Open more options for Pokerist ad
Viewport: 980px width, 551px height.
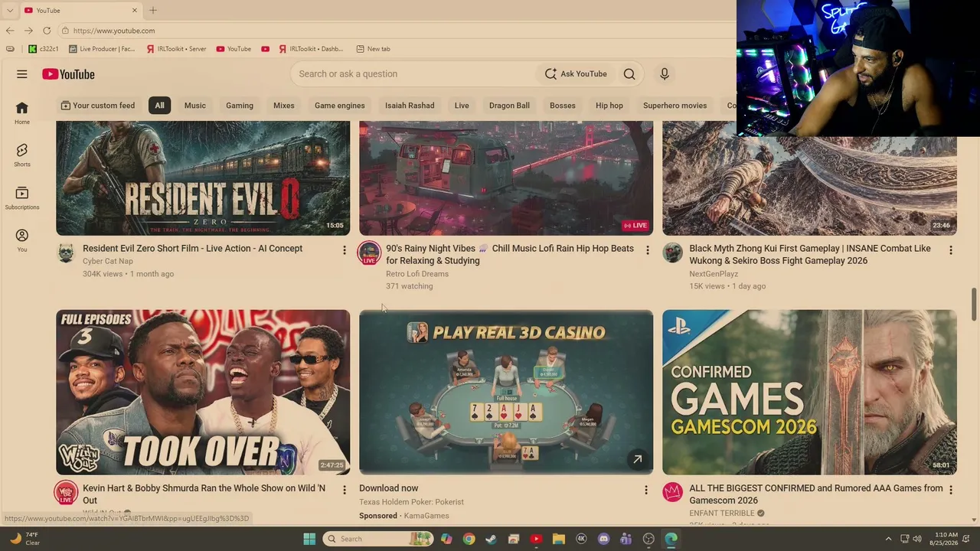tap(645, 490)
